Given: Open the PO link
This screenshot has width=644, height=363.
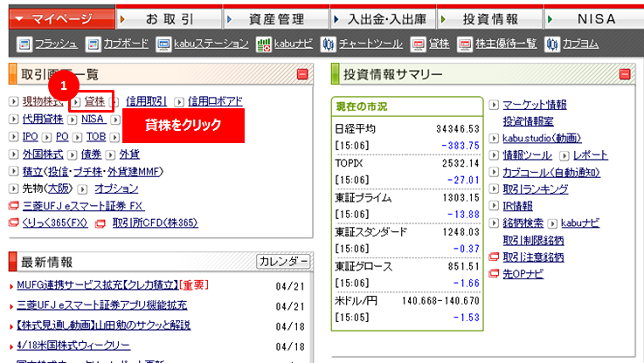Looking at the screenshot, I should 62,136.
